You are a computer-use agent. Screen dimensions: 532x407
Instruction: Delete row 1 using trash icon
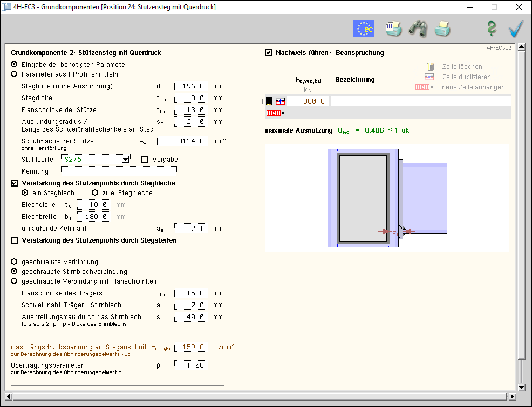click(269, 101)
